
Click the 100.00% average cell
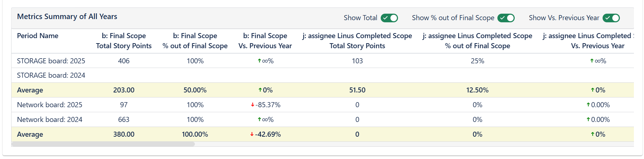pos(195,134)
